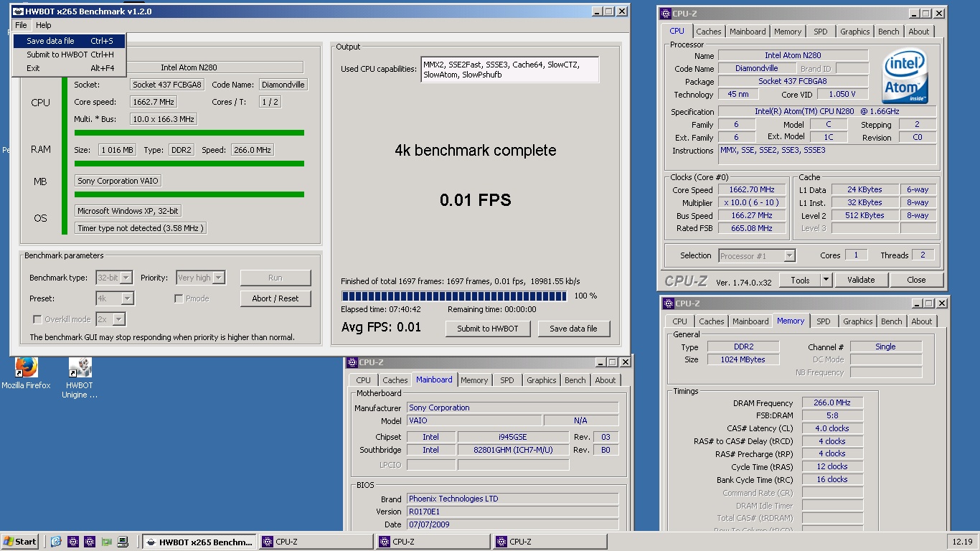
Task: Click 'Avg FPS: 0.01' text
Action: click(x=381, y=327)
